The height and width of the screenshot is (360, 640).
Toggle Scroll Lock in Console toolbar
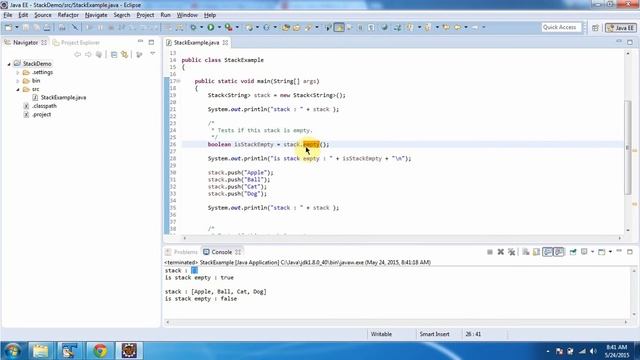click(x=536, y=252)
